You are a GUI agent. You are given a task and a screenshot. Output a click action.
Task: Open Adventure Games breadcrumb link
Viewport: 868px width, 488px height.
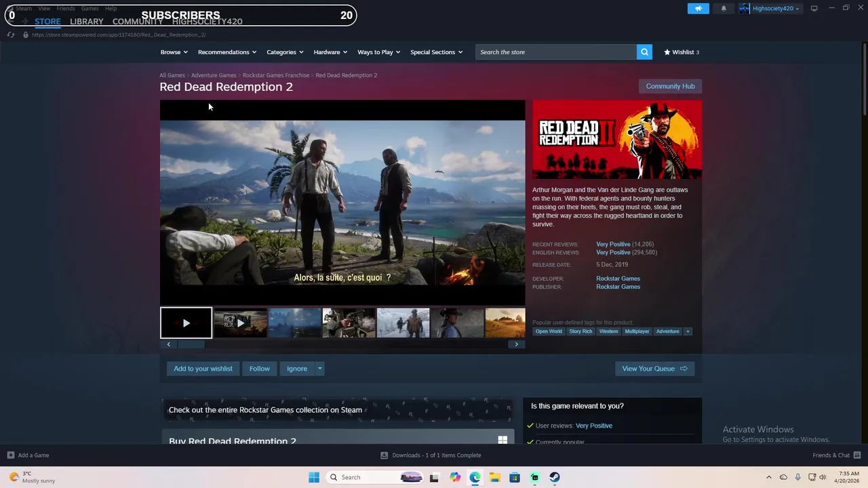click(214, 75)
